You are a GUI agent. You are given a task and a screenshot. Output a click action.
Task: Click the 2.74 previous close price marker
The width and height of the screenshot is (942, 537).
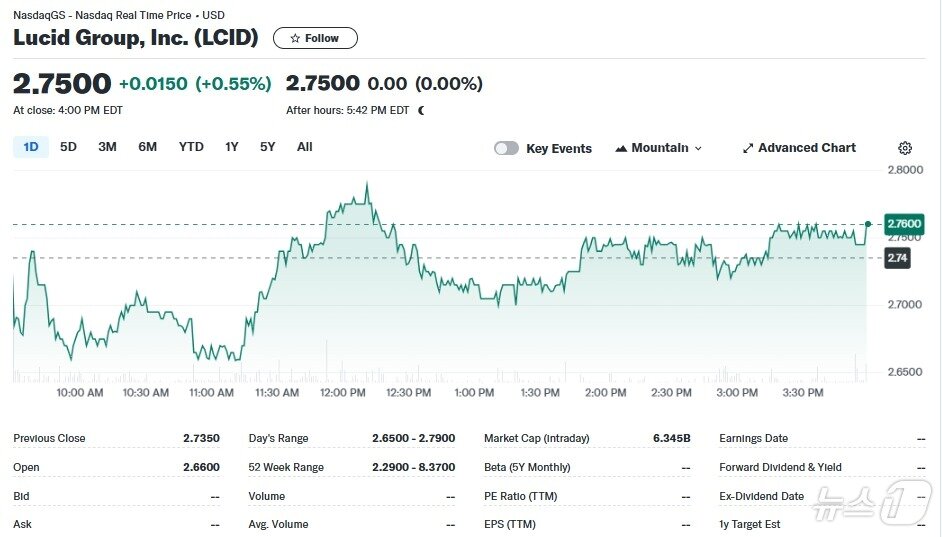click(x=897, y=258)
